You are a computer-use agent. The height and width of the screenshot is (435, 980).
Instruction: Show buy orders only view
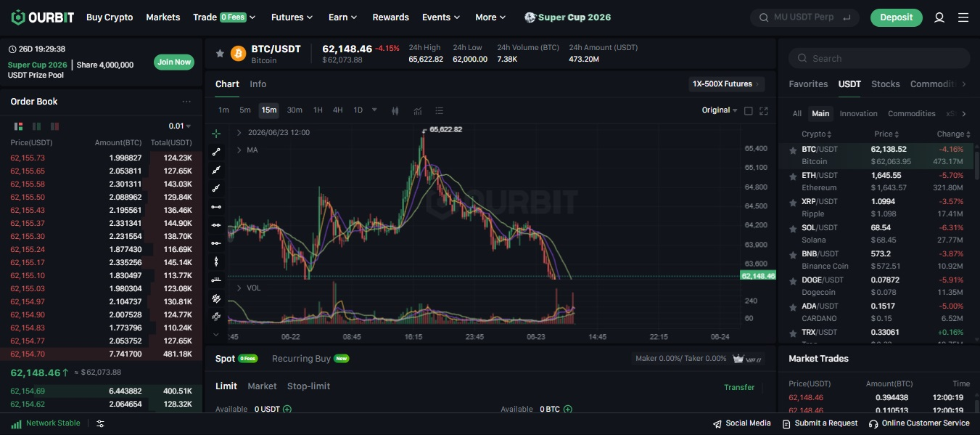(x=37, y=126)
